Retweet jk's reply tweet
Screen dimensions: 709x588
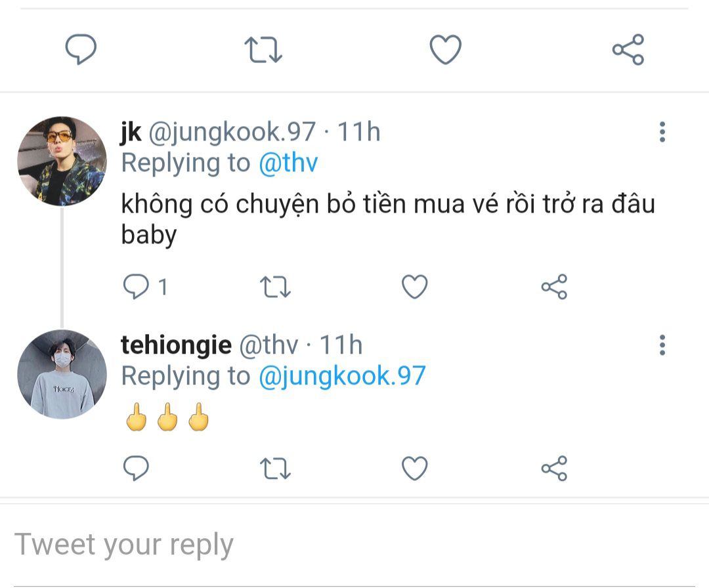[276, 287]
